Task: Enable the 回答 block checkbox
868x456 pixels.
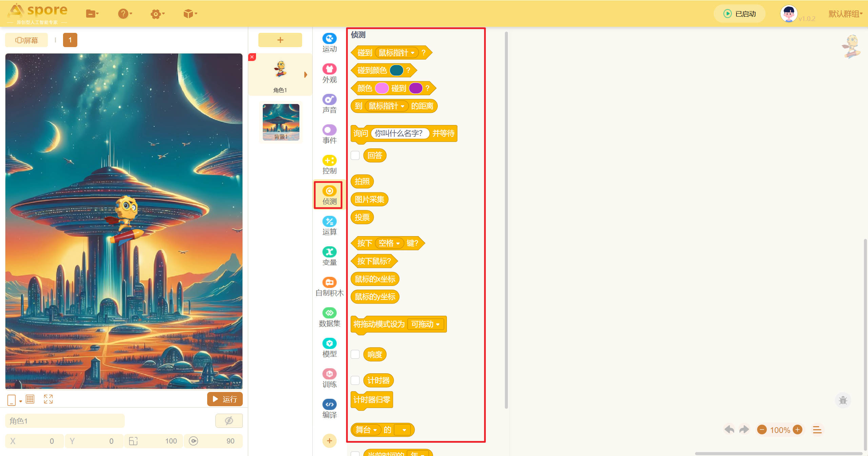Action: (x=355, y=156)
